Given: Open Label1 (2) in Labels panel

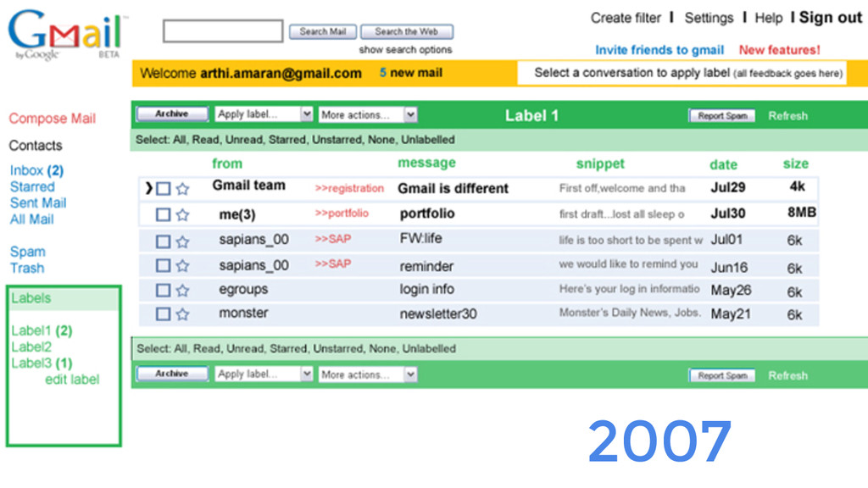Looking at the screenshot, I should coord(42,331).
